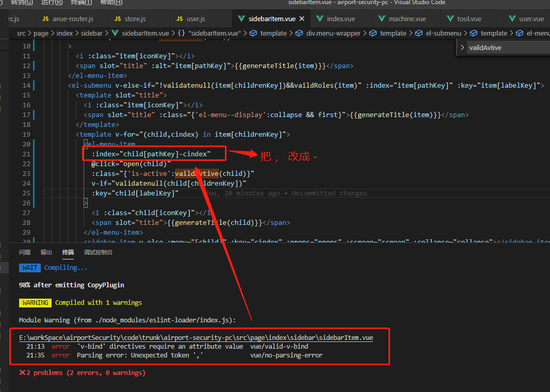The image size is (550, 392).
Task: Click the highlighted vaildAvtive match on line 23
Action: click(x=197, y=173)
